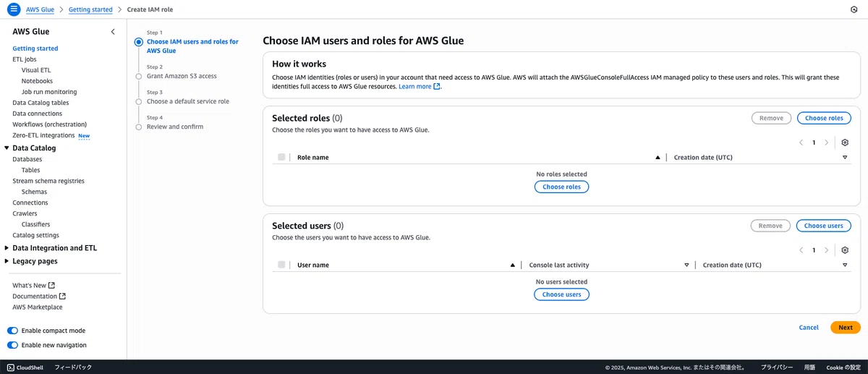Open Stream schema registries in sidebar
The height and width of the screenshot is (374, 868).
(x=48, y=181)
